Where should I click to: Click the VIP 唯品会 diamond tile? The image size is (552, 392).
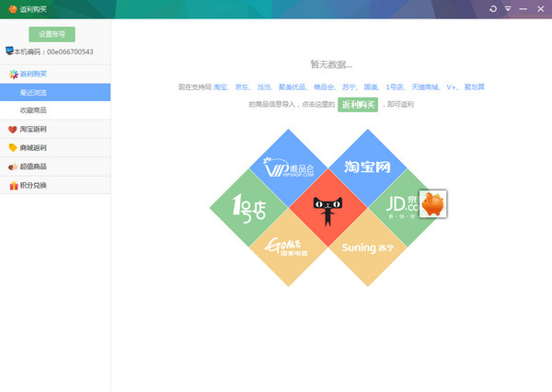(x=288, y=168)
